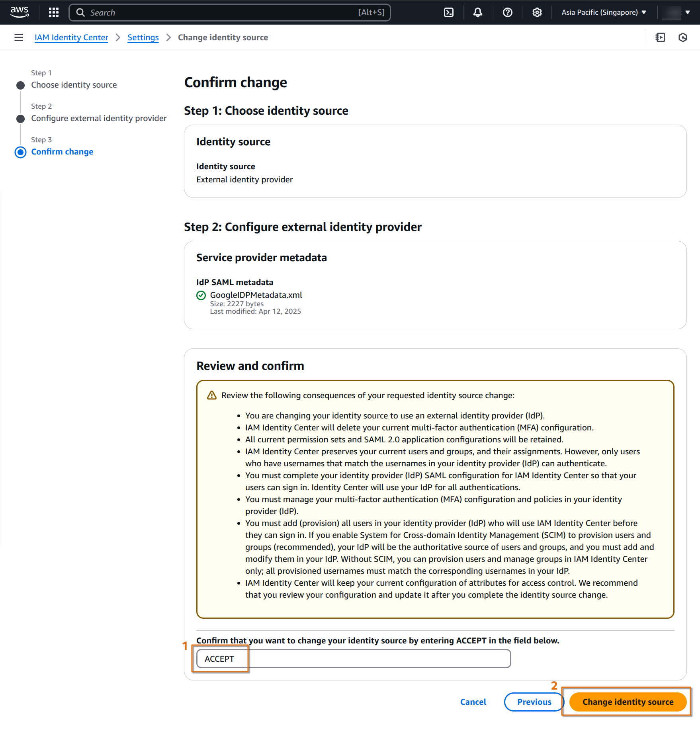Go to Step 1 Choose identity source
The height and width of the screenshot is (737, 700).
pos(74,85)
